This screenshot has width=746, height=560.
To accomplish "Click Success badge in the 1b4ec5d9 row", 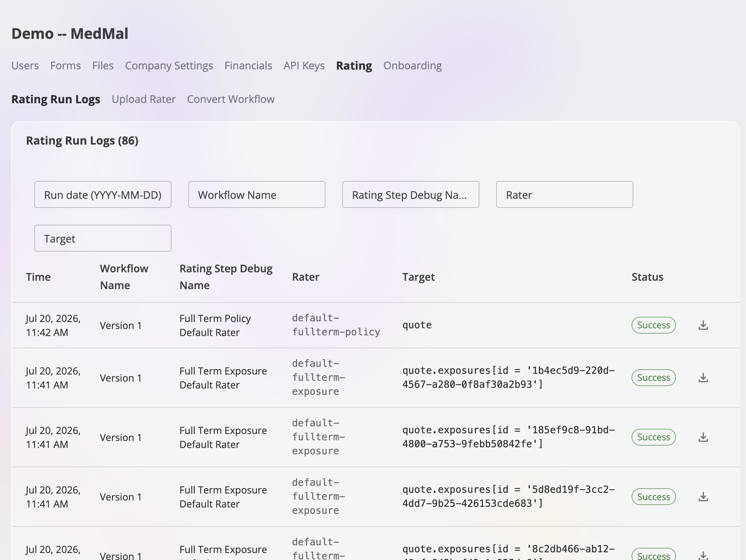I will pyautogui.click(x=654, y=378).
